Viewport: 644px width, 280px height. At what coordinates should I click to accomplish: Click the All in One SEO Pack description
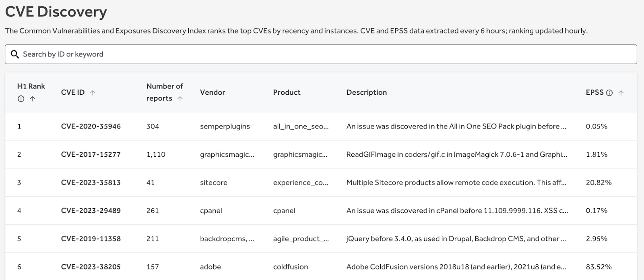tap(456, 127)
